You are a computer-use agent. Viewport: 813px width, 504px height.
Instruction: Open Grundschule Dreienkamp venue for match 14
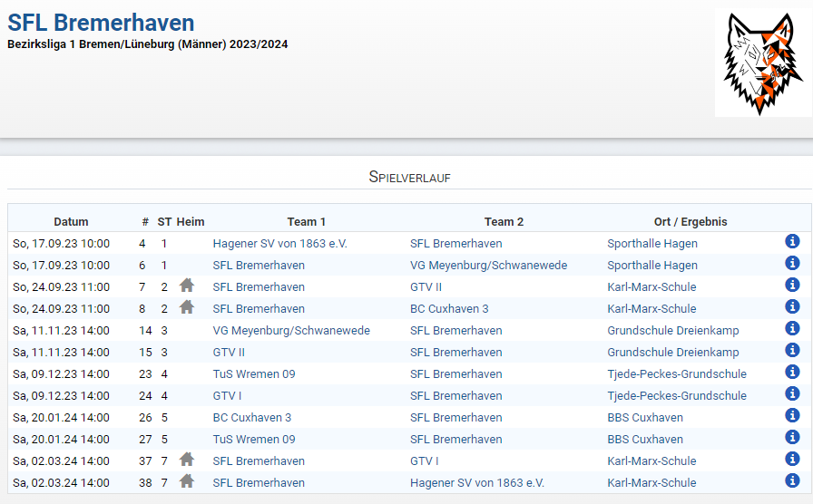pos(673,331)
